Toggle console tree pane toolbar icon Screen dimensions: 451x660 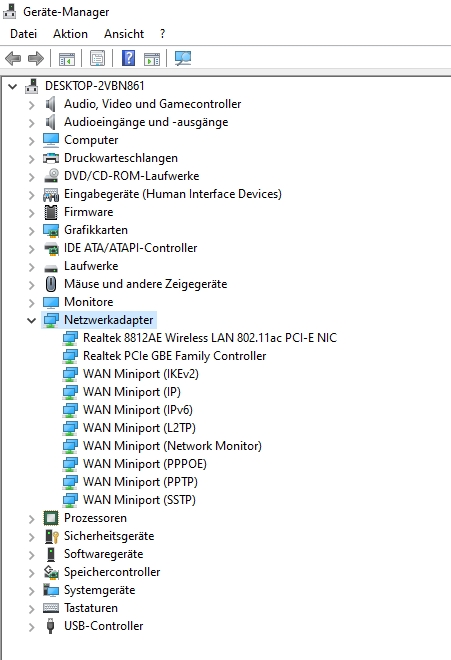(x=67, y=58)
